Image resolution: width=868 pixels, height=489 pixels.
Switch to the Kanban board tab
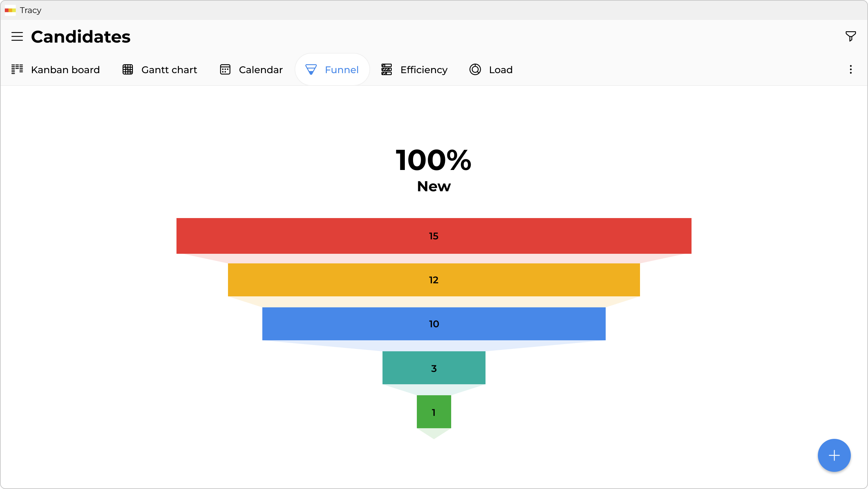(65, 70)
